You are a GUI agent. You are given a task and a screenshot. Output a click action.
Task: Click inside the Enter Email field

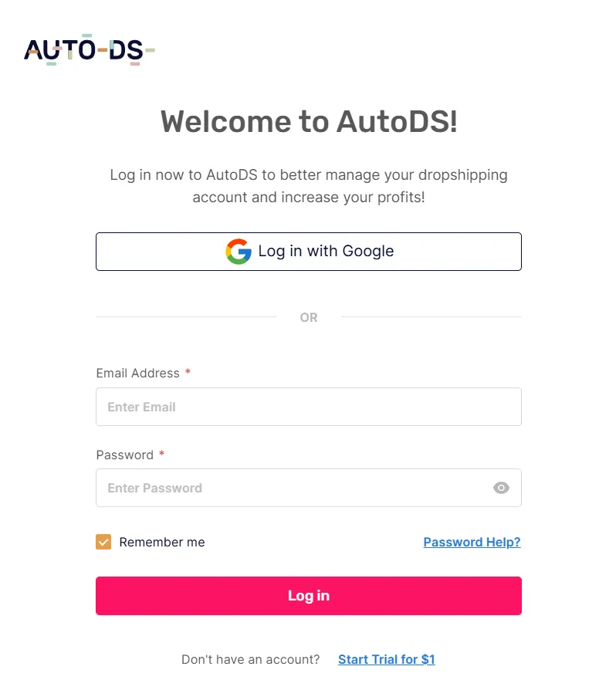coord(309,407)
